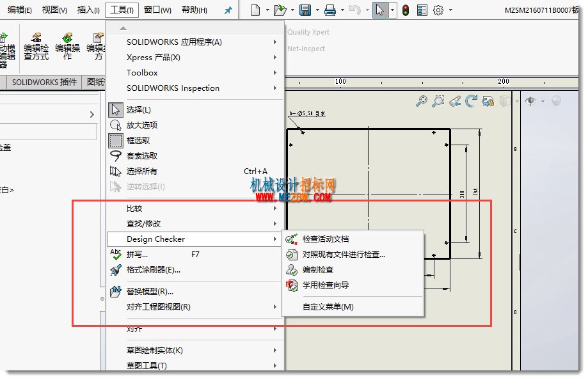
Task: Open Design Checker submenu entry
Action: [195, 239]
